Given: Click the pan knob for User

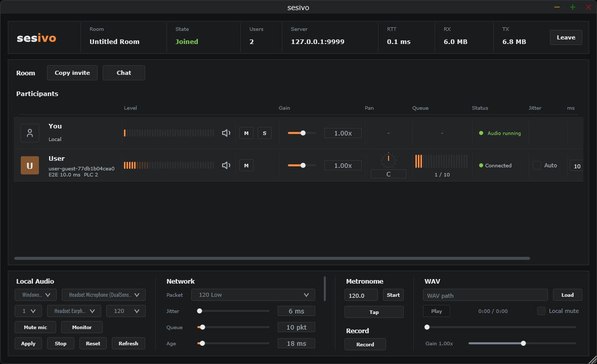Looking at the screenshot, I should (389, 159).
